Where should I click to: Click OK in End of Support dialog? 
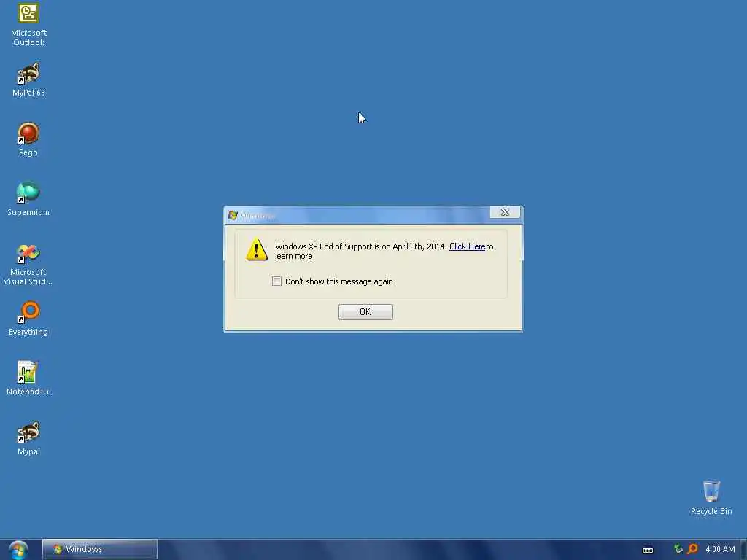(x=365, y=312)
